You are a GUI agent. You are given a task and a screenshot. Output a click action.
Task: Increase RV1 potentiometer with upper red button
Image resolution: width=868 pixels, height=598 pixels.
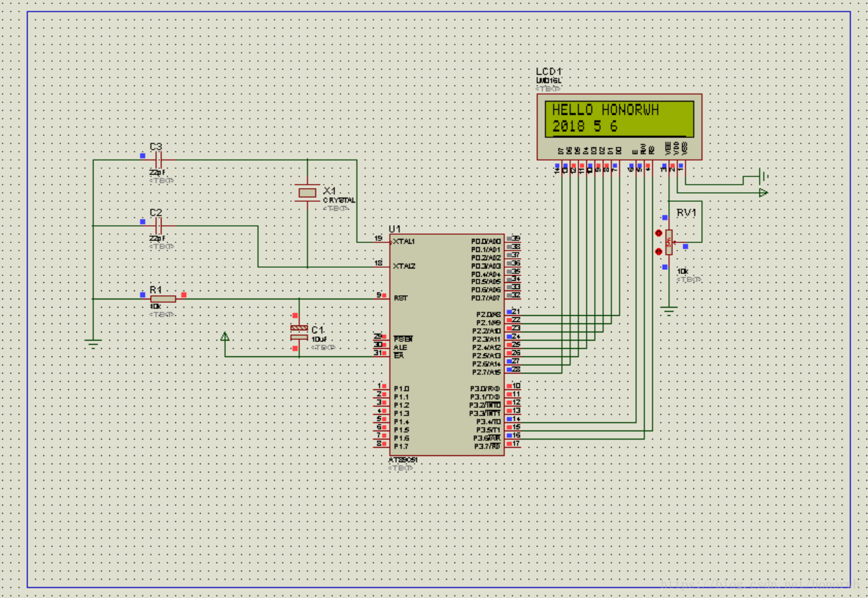659,233
